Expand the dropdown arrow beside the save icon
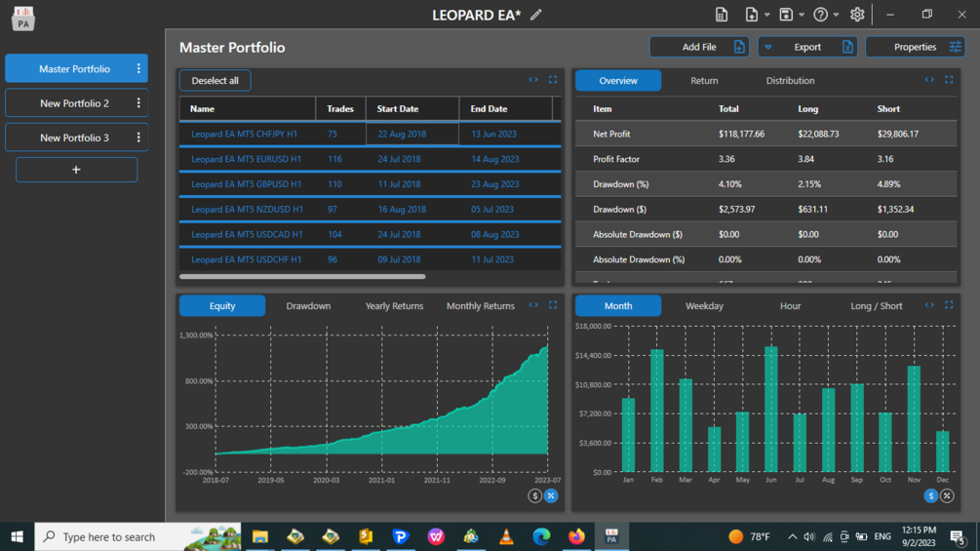The image size is (980, 551). tap(802, 15)
